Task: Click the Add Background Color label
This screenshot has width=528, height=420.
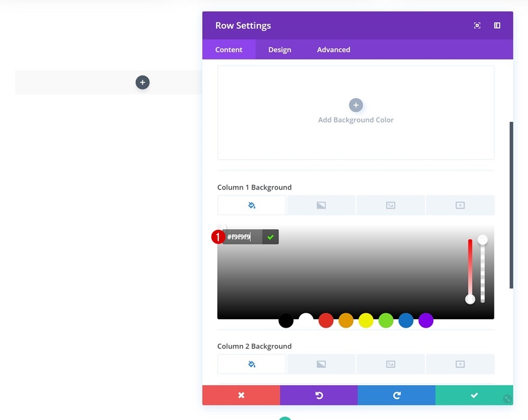Action: click(x=356, y=120)
